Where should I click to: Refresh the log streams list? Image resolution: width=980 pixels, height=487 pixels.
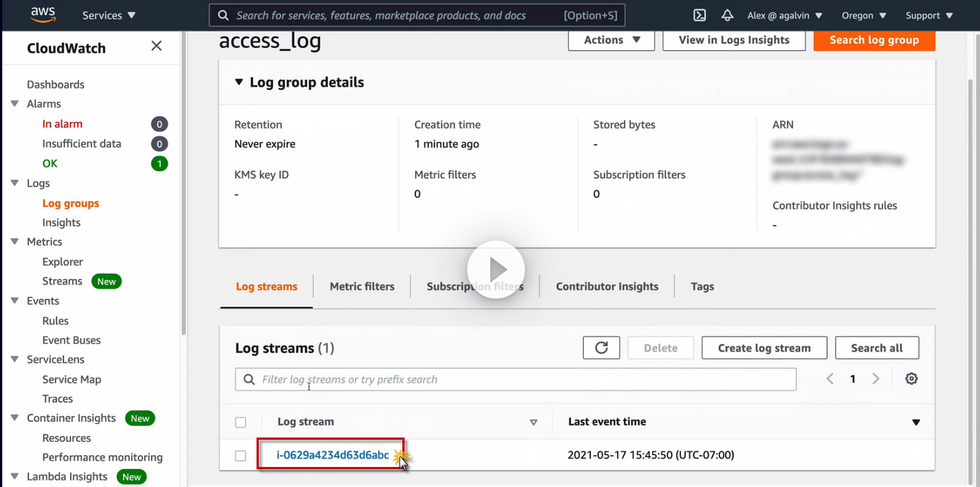click(x=601, y=348)
